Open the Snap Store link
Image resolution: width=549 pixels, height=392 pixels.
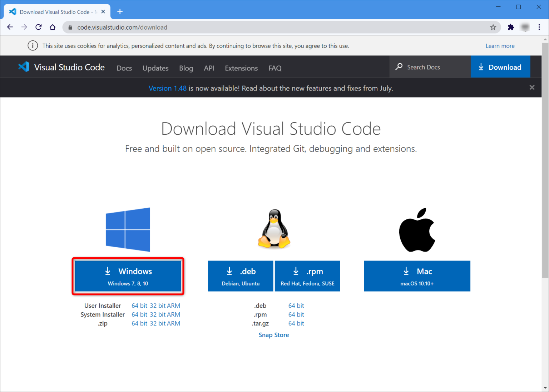(x=274, y=335)
